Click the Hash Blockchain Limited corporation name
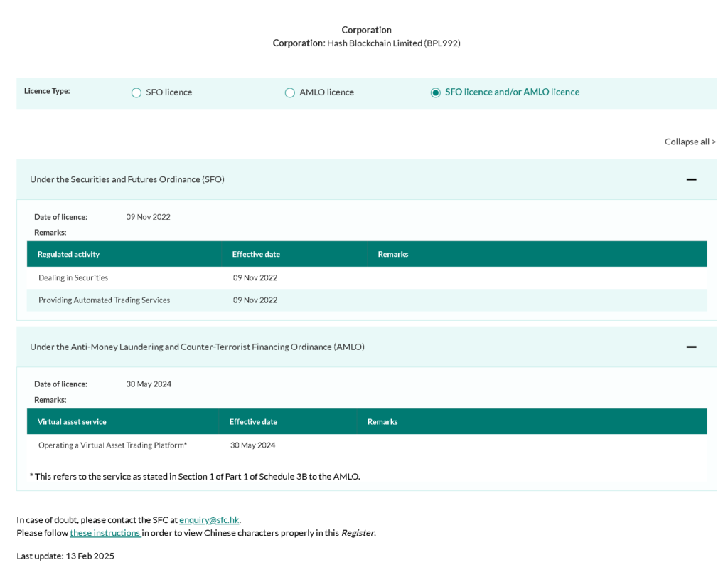 [392, 43]
